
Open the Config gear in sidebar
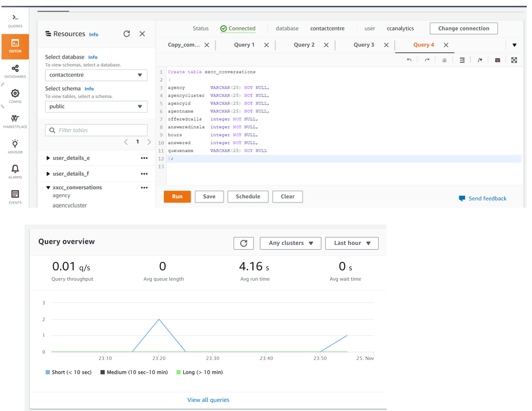[x=15, y=96]
